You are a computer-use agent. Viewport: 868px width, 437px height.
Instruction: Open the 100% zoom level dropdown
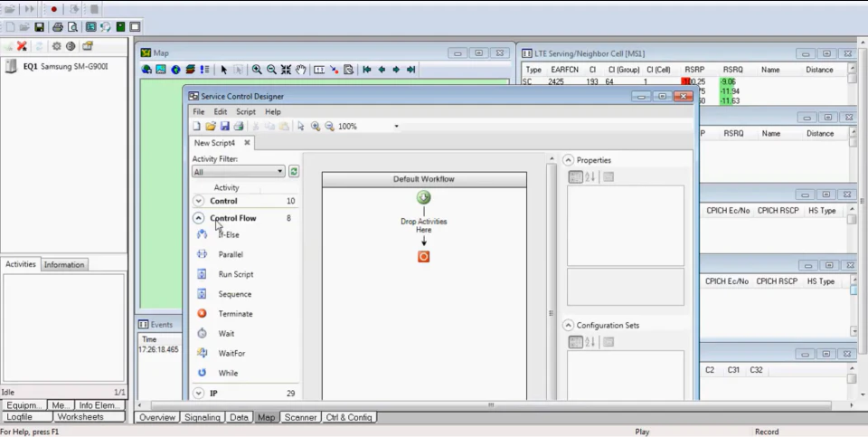(396, 127)
